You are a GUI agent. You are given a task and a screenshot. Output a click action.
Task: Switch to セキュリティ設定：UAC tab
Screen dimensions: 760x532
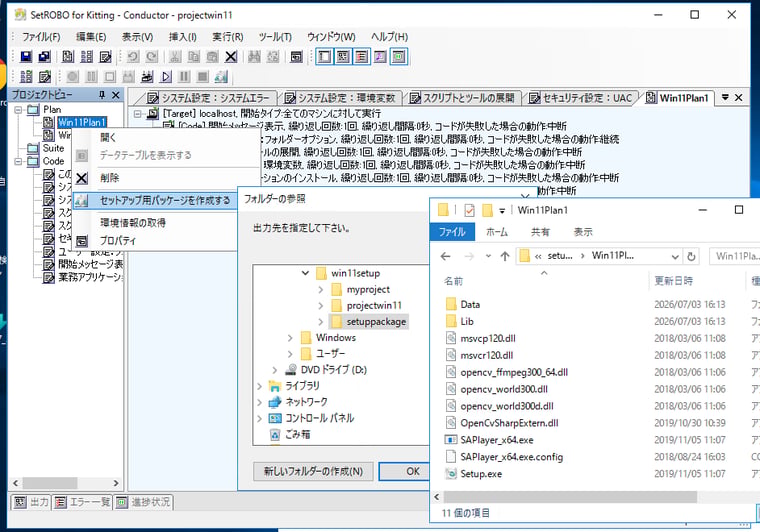(x=581, y=98)
